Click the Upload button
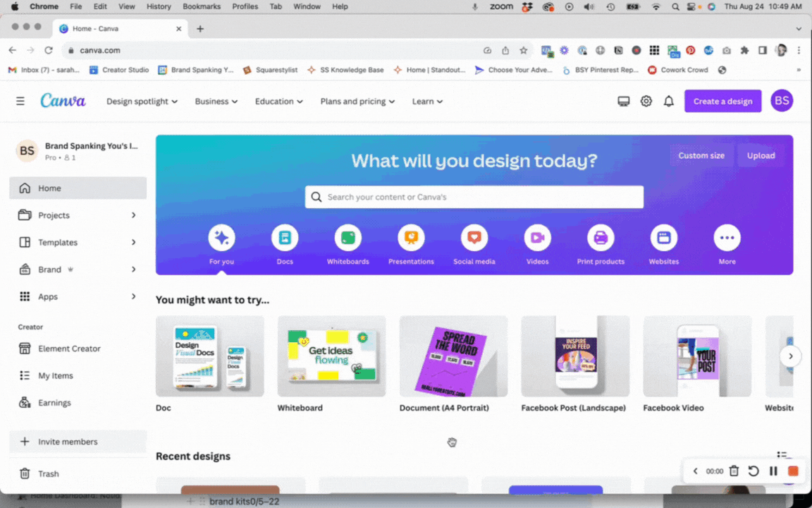Image resolution: width=812 pixels, height=508 pixels. pos(761,155)
